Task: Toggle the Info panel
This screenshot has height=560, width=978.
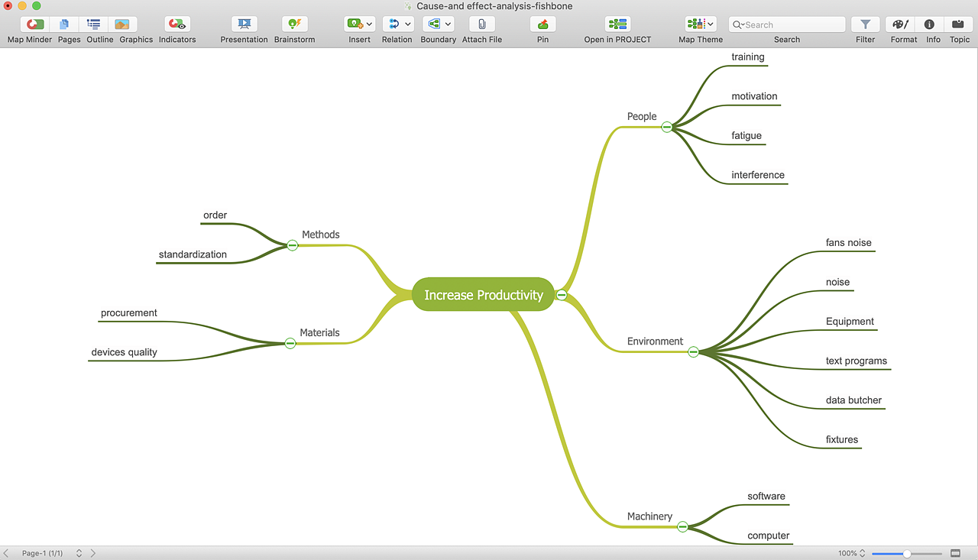Action: click(929, 24)
